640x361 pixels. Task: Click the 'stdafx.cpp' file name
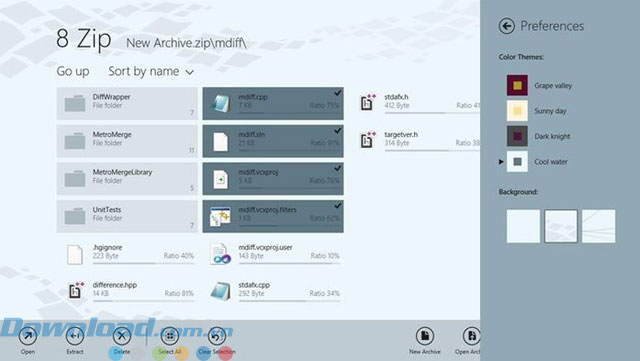click(x=254, y=285)
